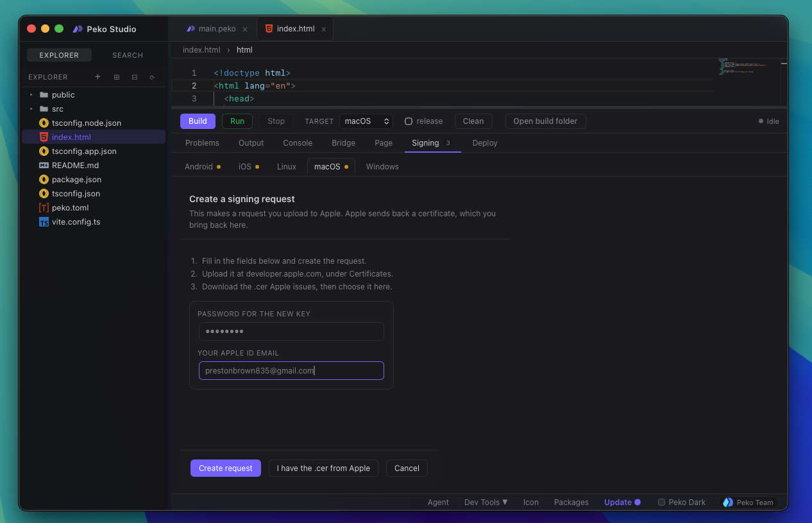Screen dimensions: 812x523
Task: Click the red bracket icon beside peko.toml
Action: click(44, 207)
